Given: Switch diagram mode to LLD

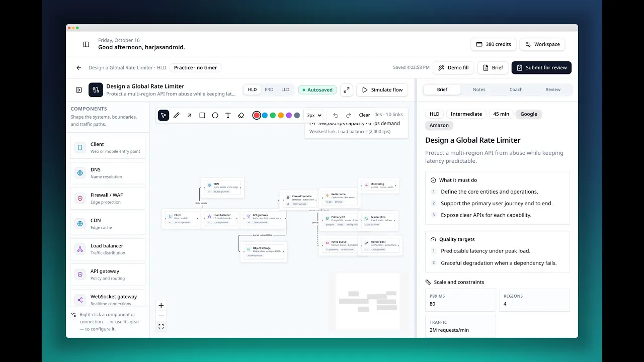Looking at the screenshot, I should tap(285, 90).
